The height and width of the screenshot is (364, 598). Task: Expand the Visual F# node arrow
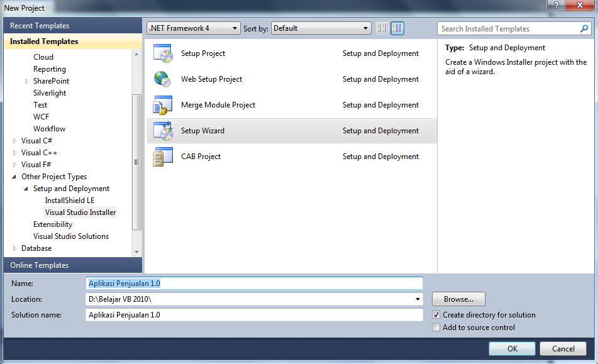click(15, 165)
